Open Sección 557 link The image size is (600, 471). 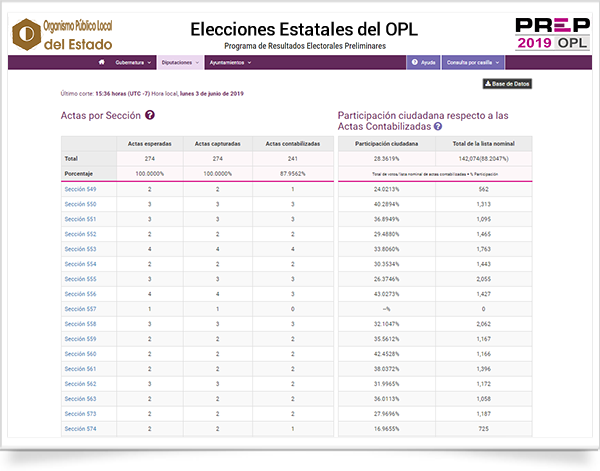[80, 309]
